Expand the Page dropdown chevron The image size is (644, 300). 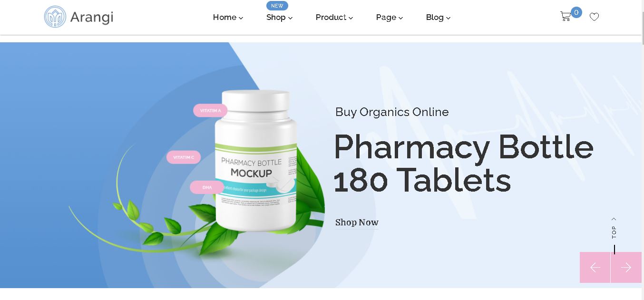click(x=400, y=18)
